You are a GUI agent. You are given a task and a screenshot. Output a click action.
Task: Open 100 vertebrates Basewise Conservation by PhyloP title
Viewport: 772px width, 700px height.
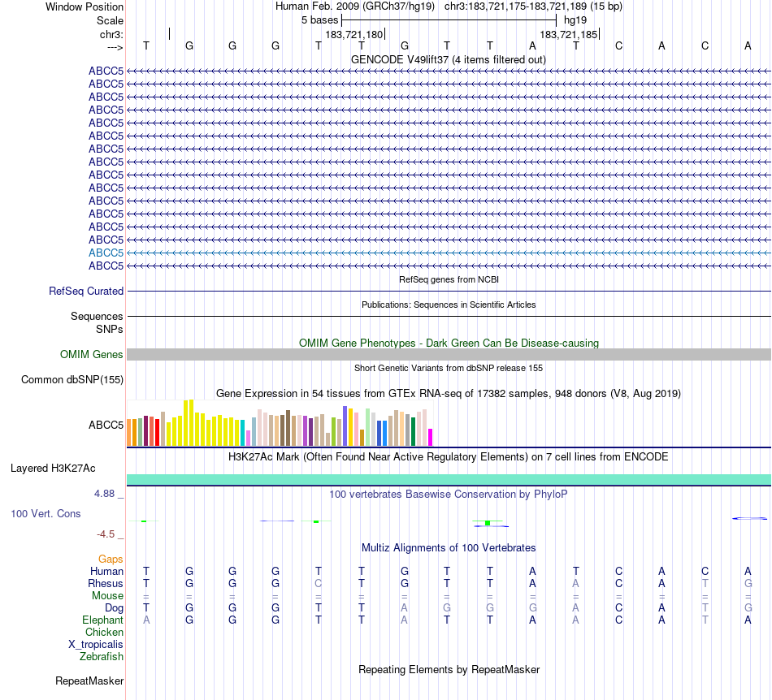point(449,494)
